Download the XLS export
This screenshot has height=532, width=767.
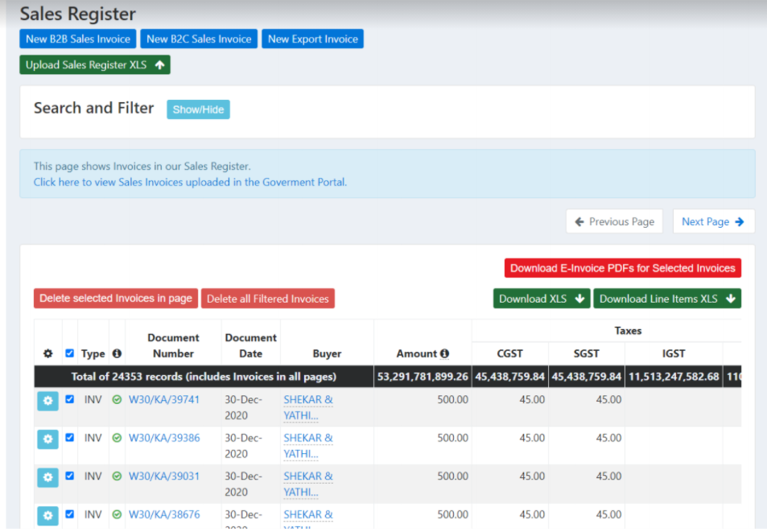pos(542,299)
